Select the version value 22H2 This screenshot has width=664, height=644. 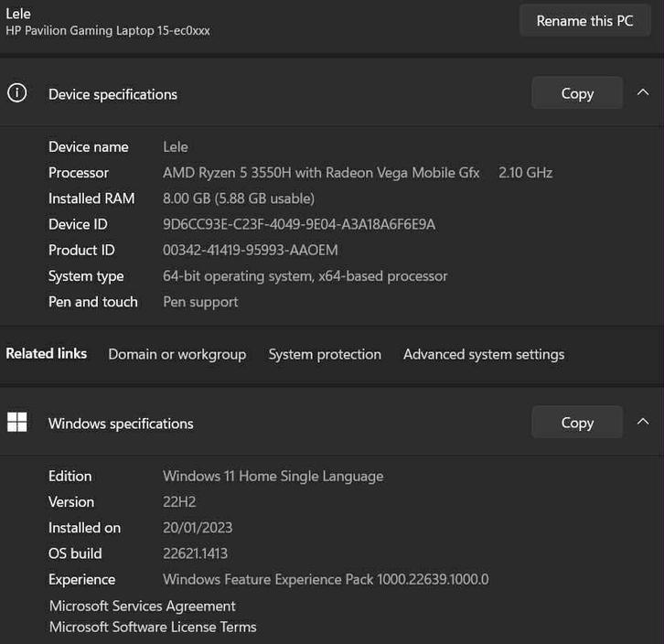click(x=179, y=501)
